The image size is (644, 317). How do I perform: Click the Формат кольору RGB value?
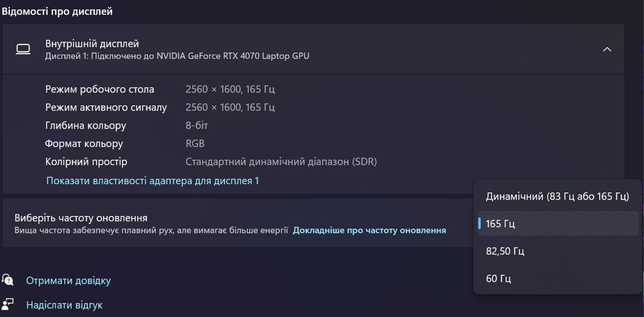coord(195,144)
